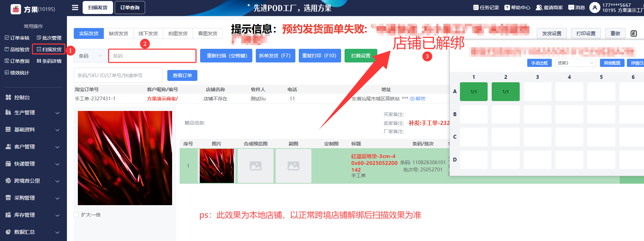
Task: Select the 拍图发货 tab
Action: tap(178, 33)
